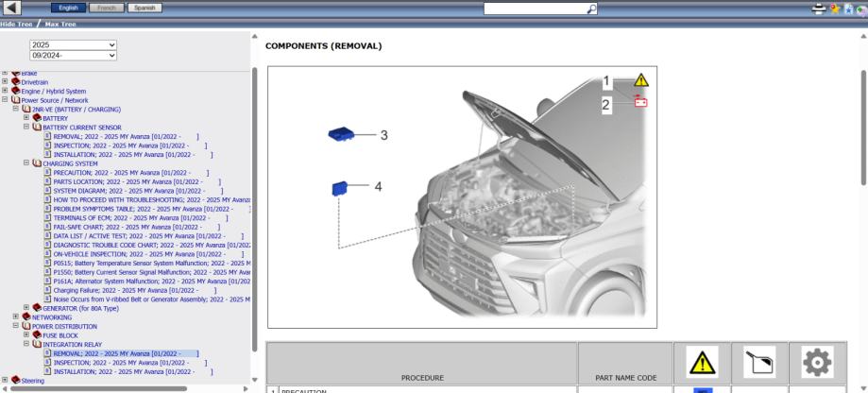Expand the Engine / Hybrid System node
Image resolution: width=868 pixels, height=393 pixels.
(5, 91)
